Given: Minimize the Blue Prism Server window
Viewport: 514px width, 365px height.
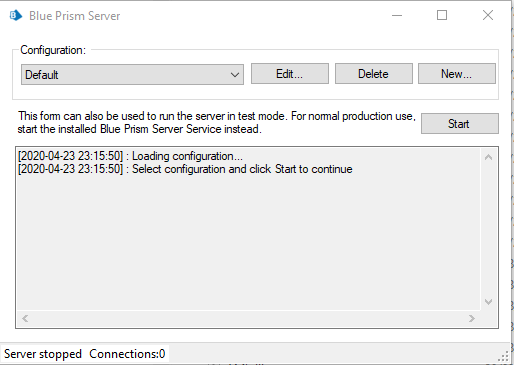Looking at the screenshot, I should tap(397, 15).
